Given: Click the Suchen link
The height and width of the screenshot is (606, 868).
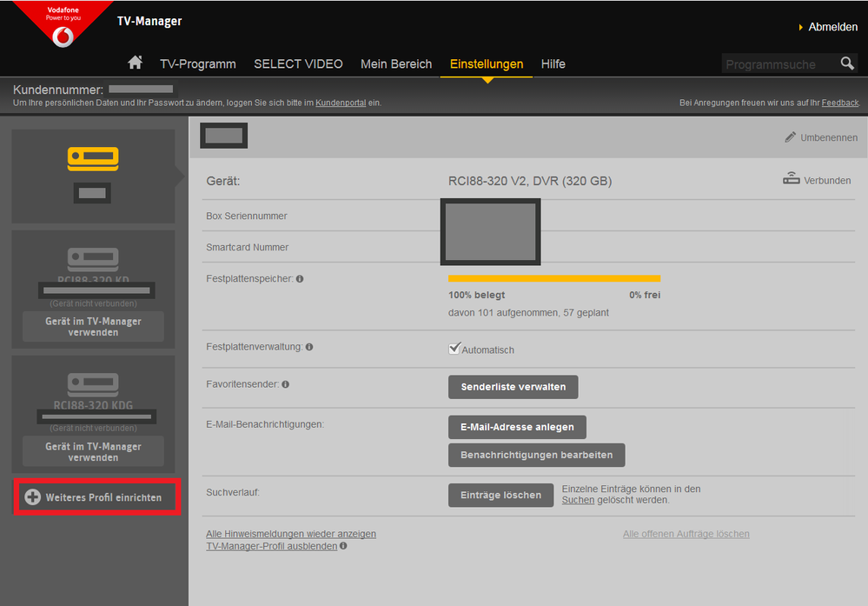Looking at the screenshot, I should 578,500.
